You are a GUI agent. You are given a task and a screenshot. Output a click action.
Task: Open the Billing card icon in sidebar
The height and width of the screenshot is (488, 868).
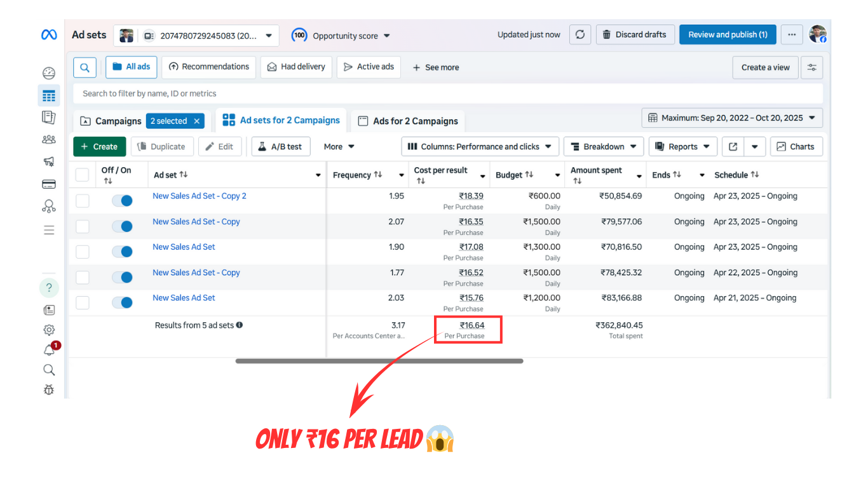click(49, 184)
